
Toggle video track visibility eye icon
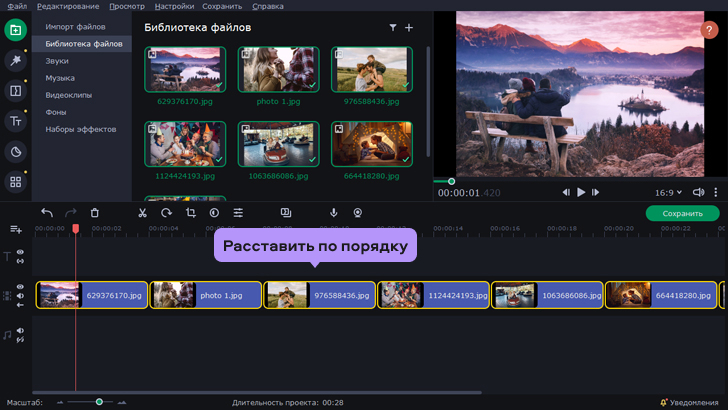[20, 287]
